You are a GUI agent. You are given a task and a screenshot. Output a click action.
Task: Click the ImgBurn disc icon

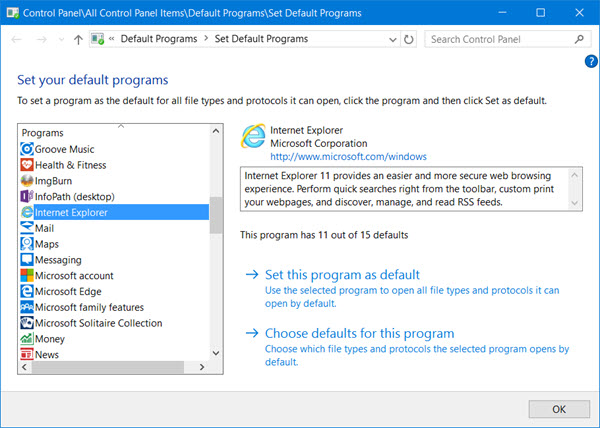tap(27, 181)
